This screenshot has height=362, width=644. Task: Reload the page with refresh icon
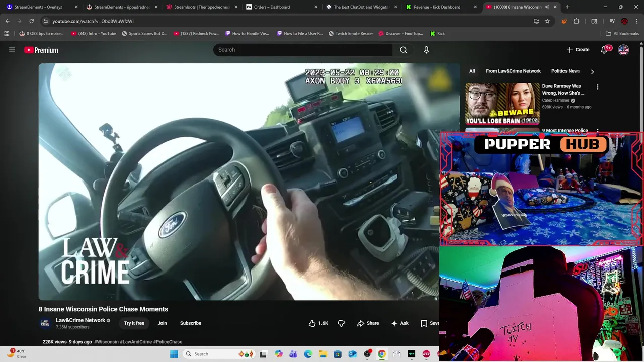[31, 21]
